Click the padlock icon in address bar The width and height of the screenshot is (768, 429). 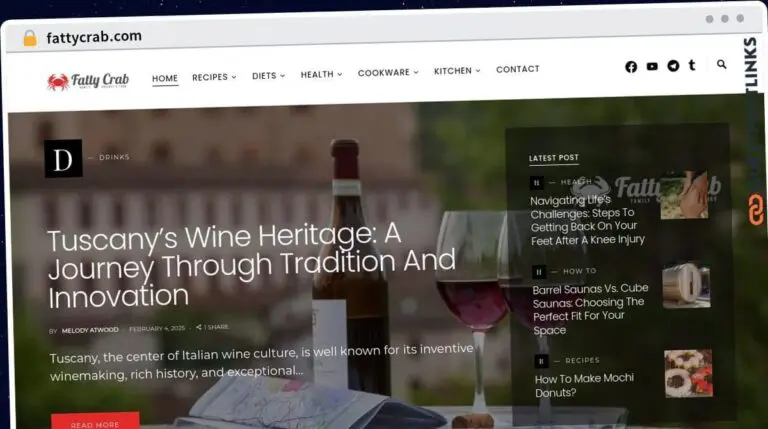[30, 38]
